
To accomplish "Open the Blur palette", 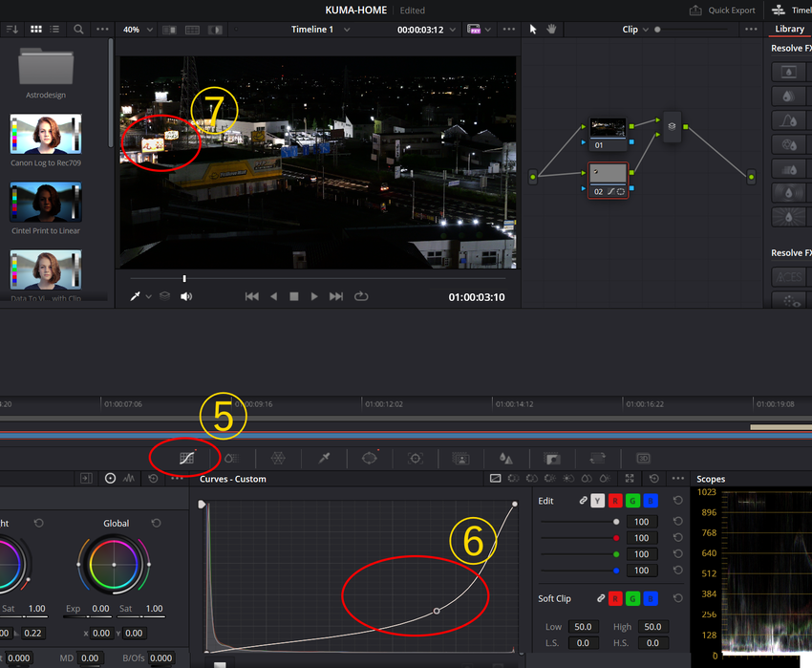I will click(x=506, y=458).
